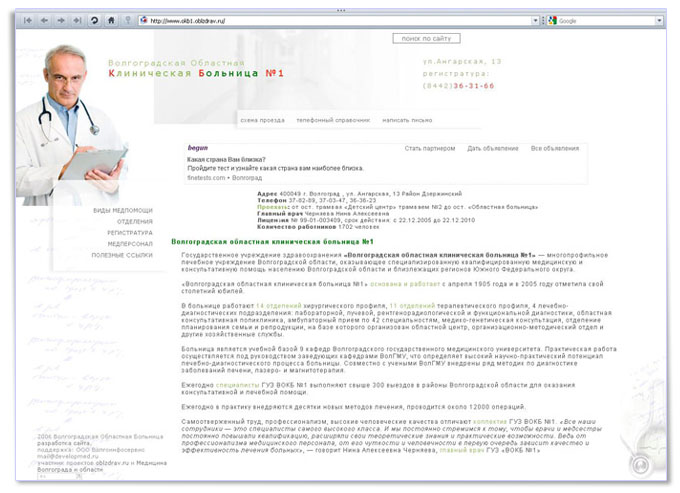Click the 'поиск по сайту' search field
The width and height of the screenshot is (680, 493).
[426, 38]
